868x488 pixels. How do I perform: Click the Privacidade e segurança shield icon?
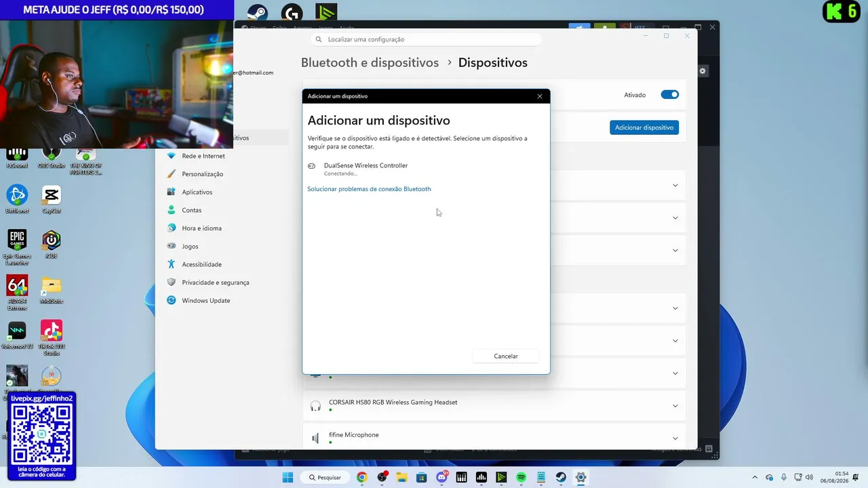click(x=171, y=283)
